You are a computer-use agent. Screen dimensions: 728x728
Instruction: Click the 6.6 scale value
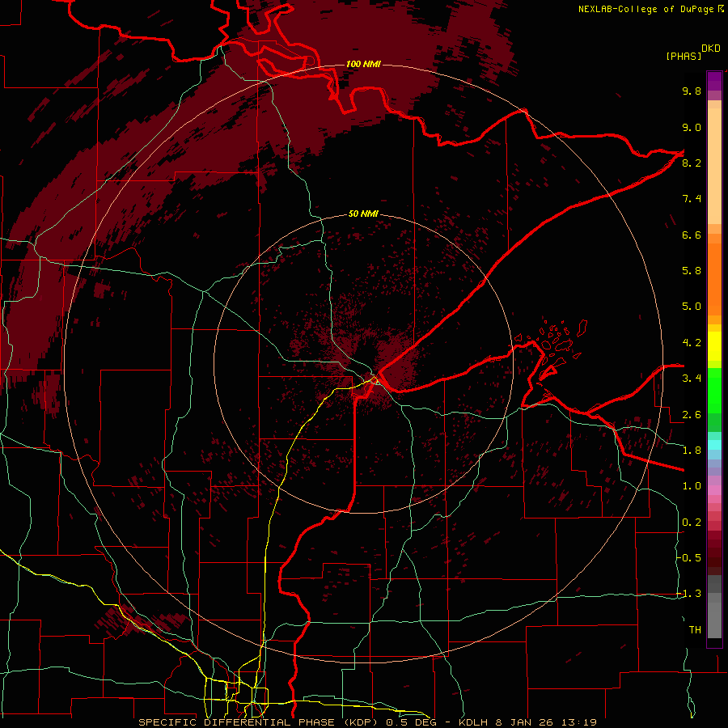pos(692,235)
